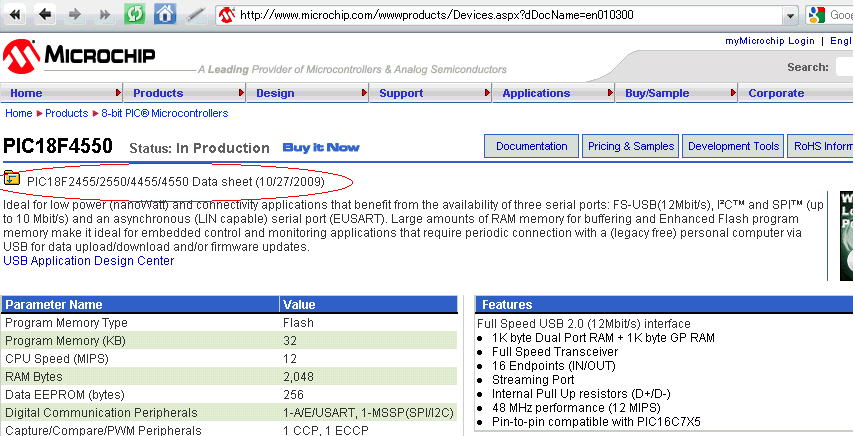The width and height of the screenshot is (855, 436).
Task: Click the Products breadcrumb link
Action: point(67,113)
